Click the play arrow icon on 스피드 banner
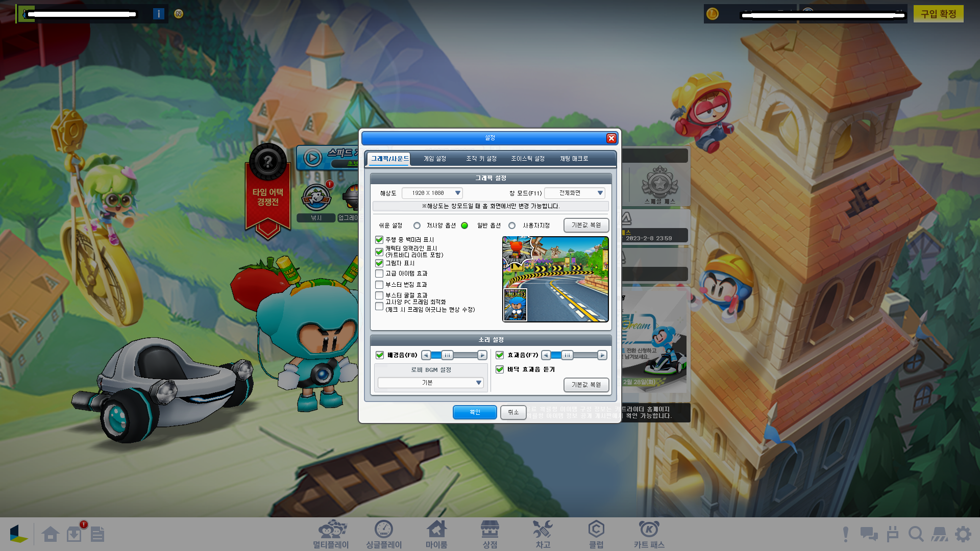This screenshot has height=551, width=980. [313, 158]
